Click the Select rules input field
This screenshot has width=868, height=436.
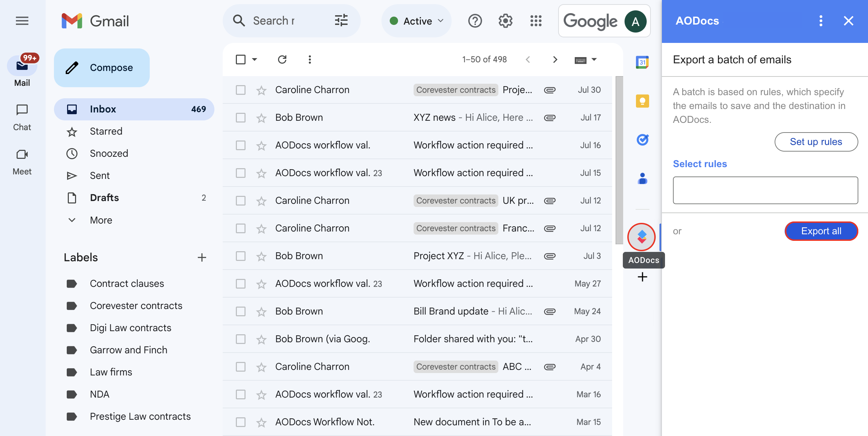(x=765, y=190)
